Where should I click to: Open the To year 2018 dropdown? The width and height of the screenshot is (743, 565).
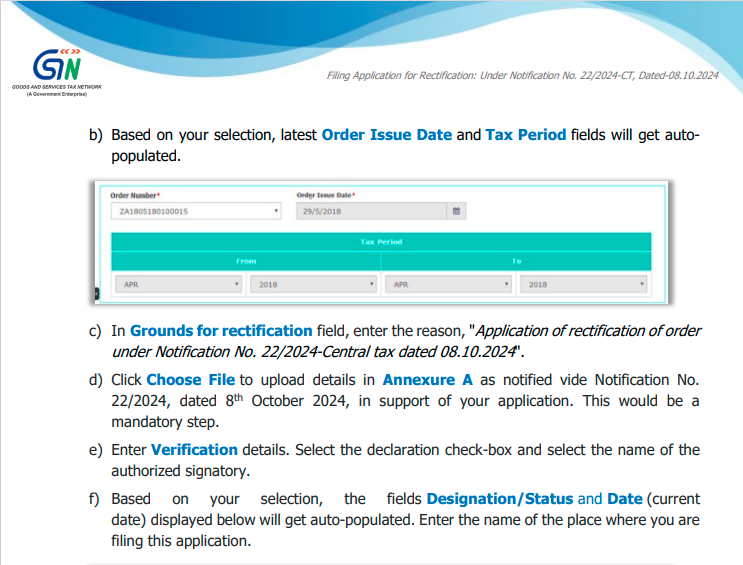click(x=583, y=284)
